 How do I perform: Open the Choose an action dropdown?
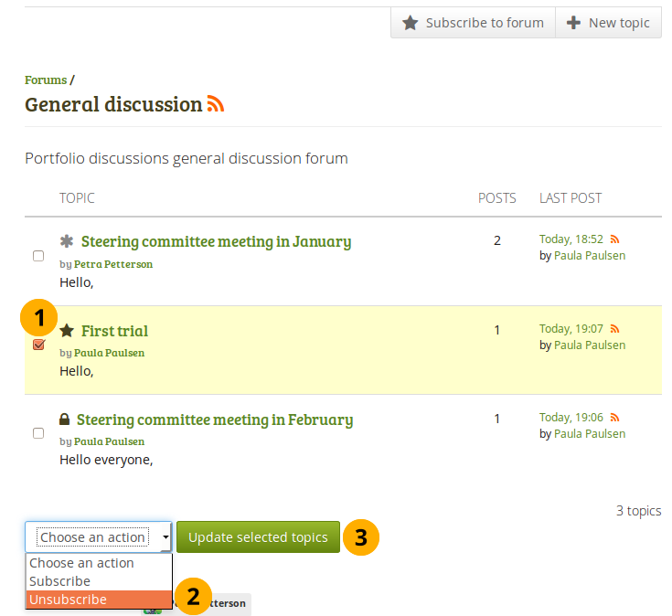pos(99,537)
